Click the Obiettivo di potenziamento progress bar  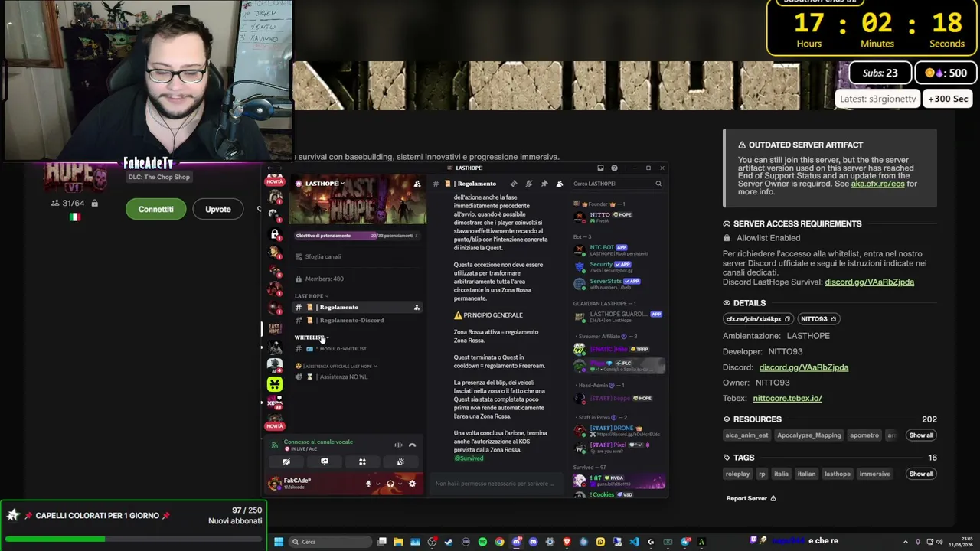tap(357, 236)
